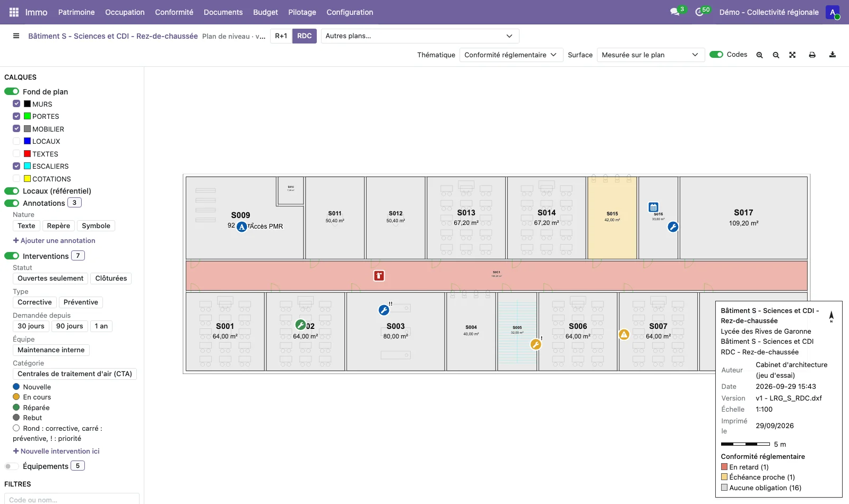The width and height of the screenshot is (849, 504).
Task: Open the Thématique Conformité réglementaire dropdown
Action: (511, 55)
